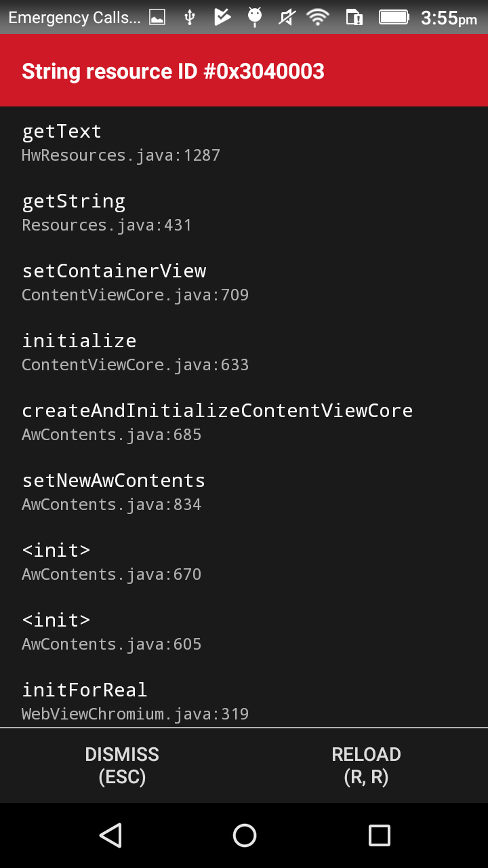The image size is (488, 868).
Task: Select the getString Resources.java:431 frame
Action: (244, 212)
